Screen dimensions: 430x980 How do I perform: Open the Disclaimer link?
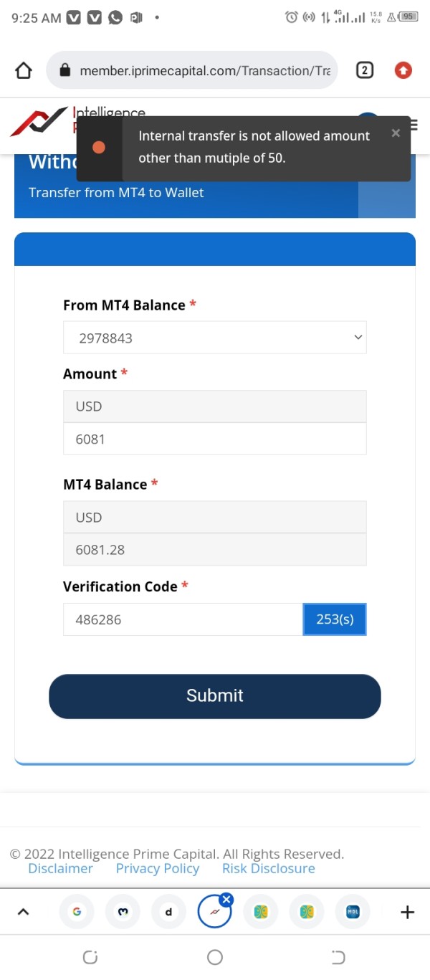click(x=60, y=868)
